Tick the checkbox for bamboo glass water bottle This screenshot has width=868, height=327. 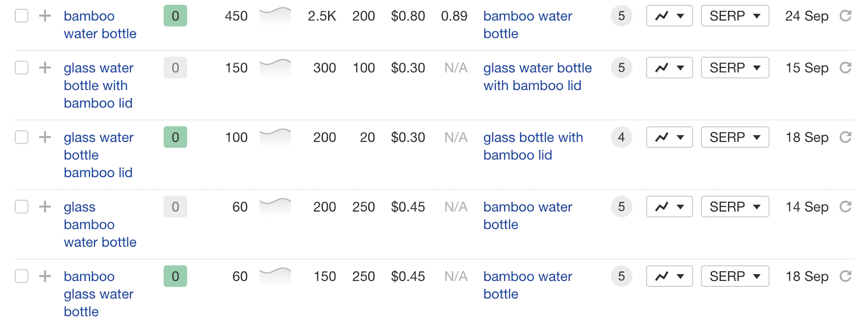pos(21,276)
